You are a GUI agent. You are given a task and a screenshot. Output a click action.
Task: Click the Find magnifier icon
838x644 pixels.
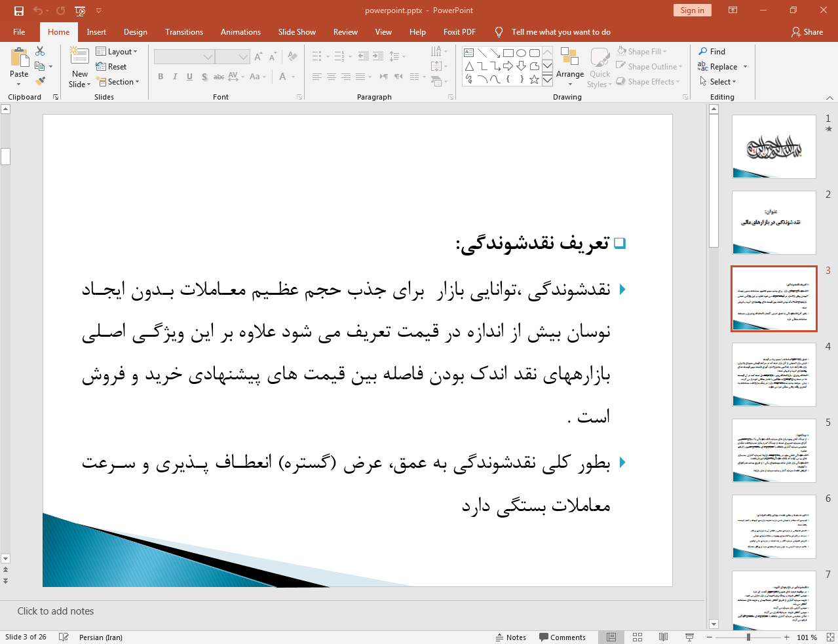point(703,52)
